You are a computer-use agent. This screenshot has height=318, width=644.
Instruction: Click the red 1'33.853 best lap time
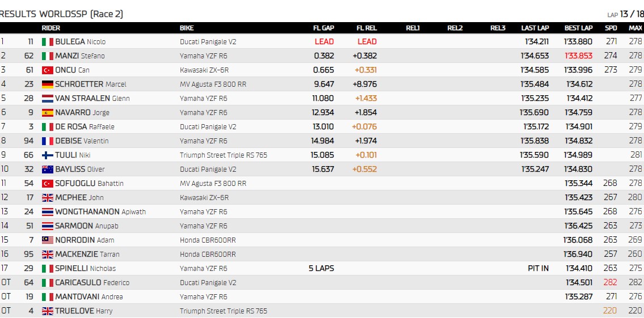[578, 56]
